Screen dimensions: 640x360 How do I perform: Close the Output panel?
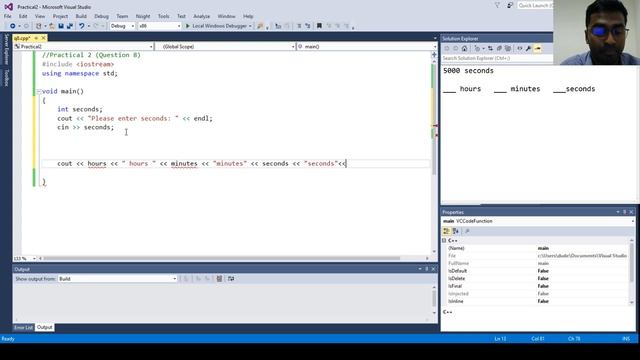[x=433, y=269]
